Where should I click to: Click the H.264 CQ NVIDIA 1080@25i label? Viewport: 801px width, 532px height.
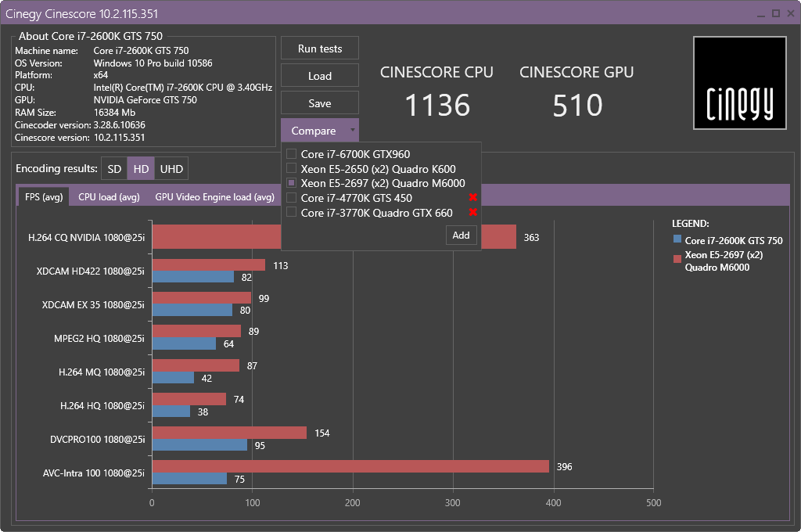(x=86, y=237)
